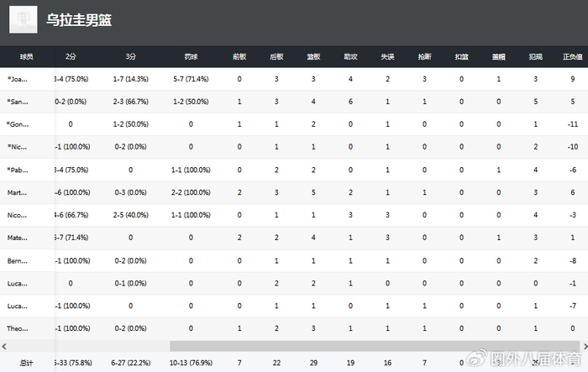Open player *Joa... name link
This screenshot has height=372, width=588.
(x=18, y=79)
